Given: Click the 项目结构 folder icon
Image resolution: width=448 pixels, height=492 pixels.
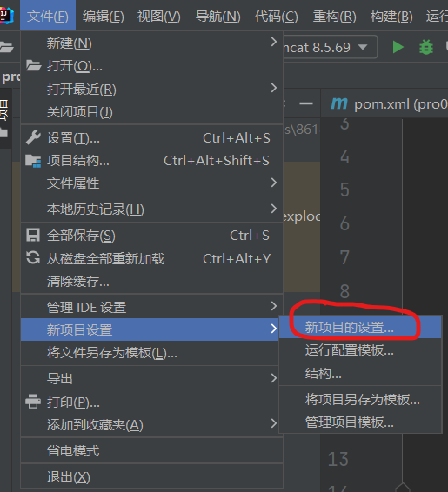Looking at the screenshot, I should click(x=33, y=161).
